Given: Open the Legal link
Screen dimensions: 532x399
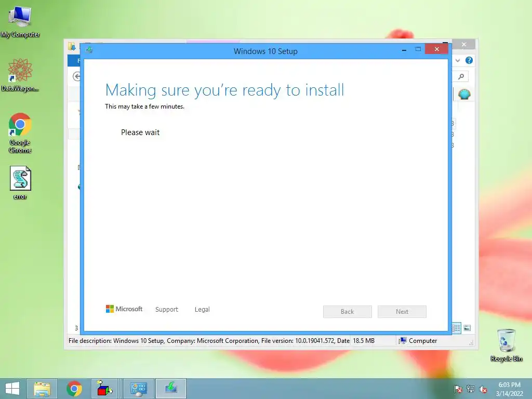Looking at the screenshot, I should pos(202,310).
